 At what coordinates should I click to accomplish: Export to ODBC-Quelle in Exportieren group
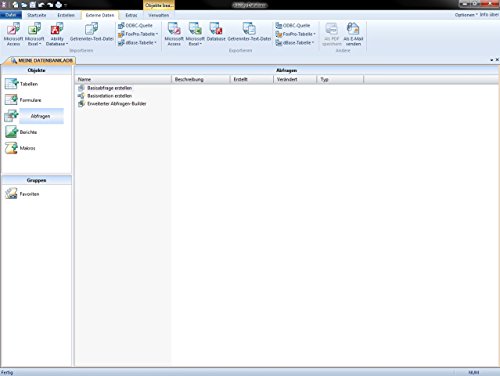293,25
